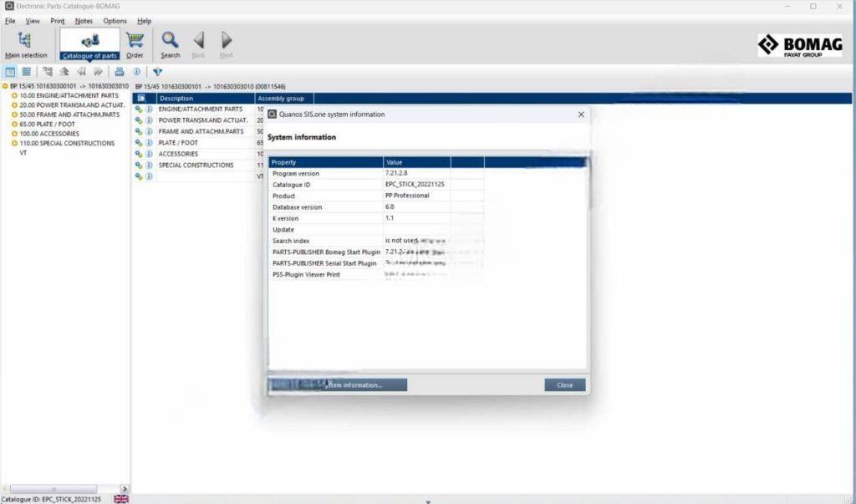Select the filter funnel icon
The width and height of the screenshot is (856, 504).
(x=157, y=72)
